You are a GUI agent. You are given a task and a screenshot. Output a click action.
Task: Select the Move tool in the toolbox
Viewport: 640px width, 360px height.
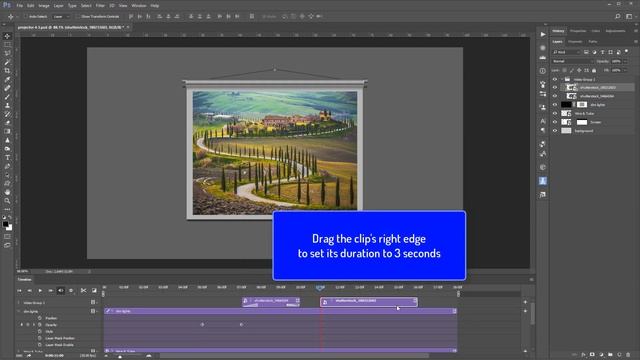(x=7, y=36)
